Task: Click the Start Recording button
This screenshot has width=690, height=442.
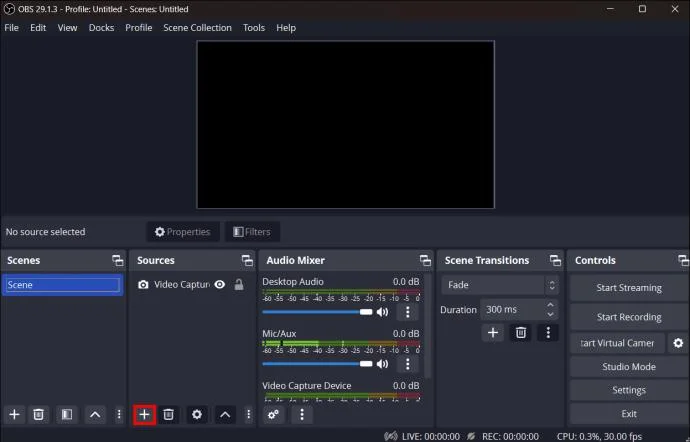Action: pos(629,317)
